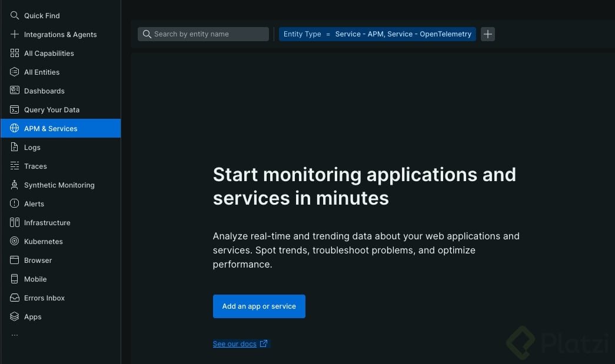Click the All Entities hexagon icon
This screenshot has height=364, width=615.
click(x=15, y=72)
